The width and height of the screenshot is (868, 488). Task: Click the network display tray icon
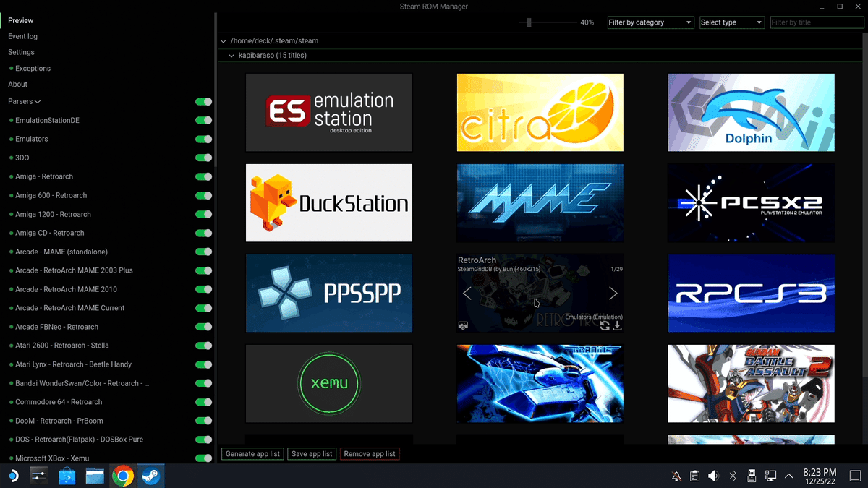click(770, 476)
